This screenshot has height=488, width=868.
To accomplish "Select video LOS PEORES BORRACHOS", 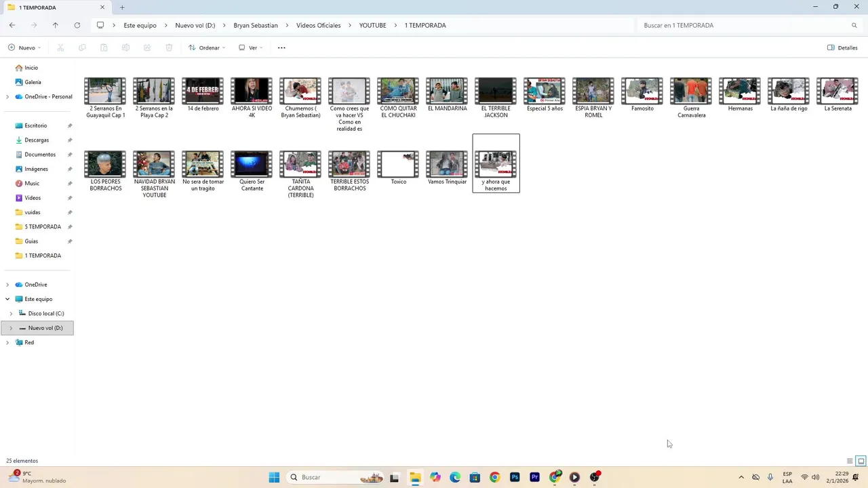I will pos(105,171).
